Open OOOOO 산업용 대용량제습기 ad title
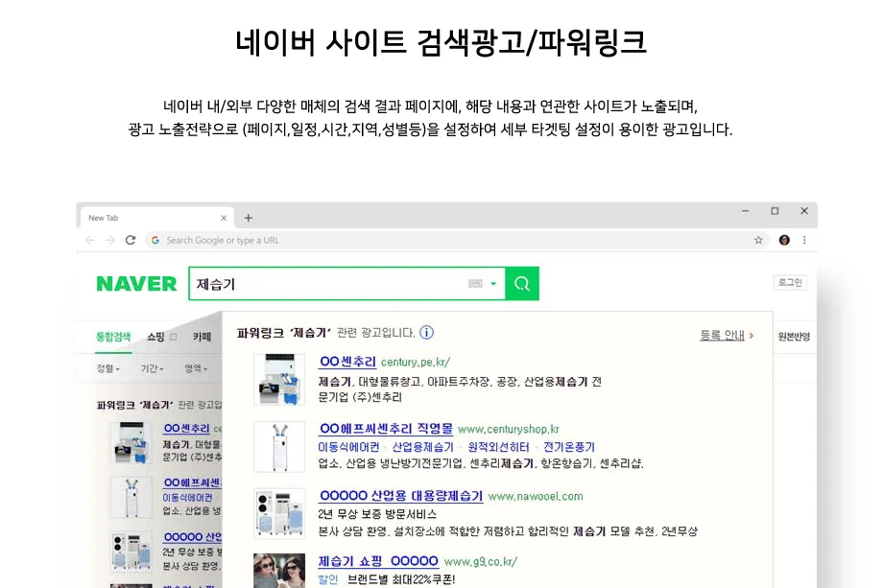 pos(401,496)
